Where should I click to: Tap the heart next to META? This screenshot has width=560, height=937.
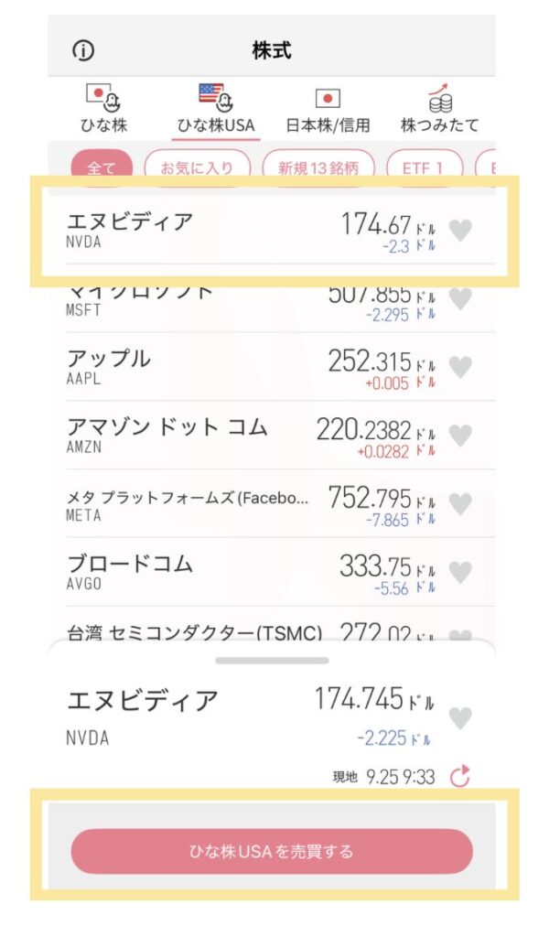(460, 503)
